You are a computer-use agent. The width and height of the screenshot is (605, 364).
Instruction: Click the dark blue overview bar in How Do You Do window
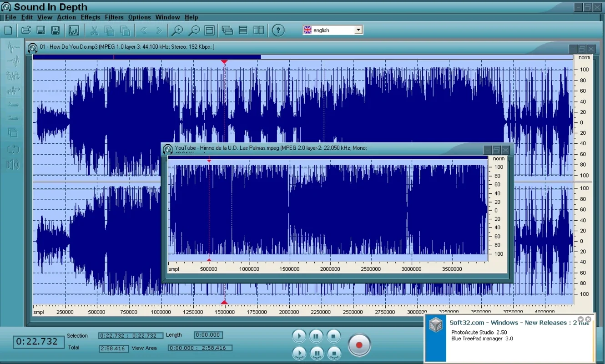147,57
